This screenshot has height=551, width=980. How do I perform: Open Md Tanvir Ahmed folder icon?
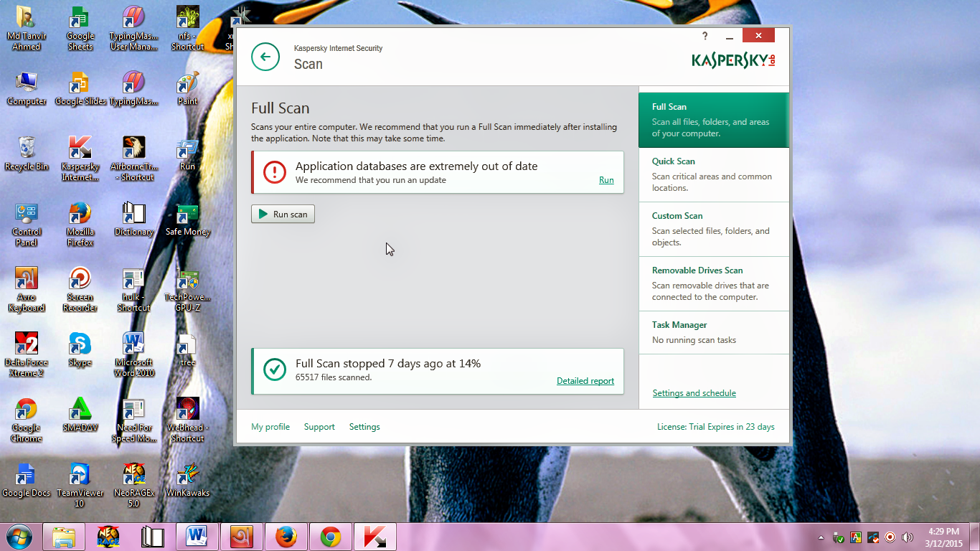27,29
